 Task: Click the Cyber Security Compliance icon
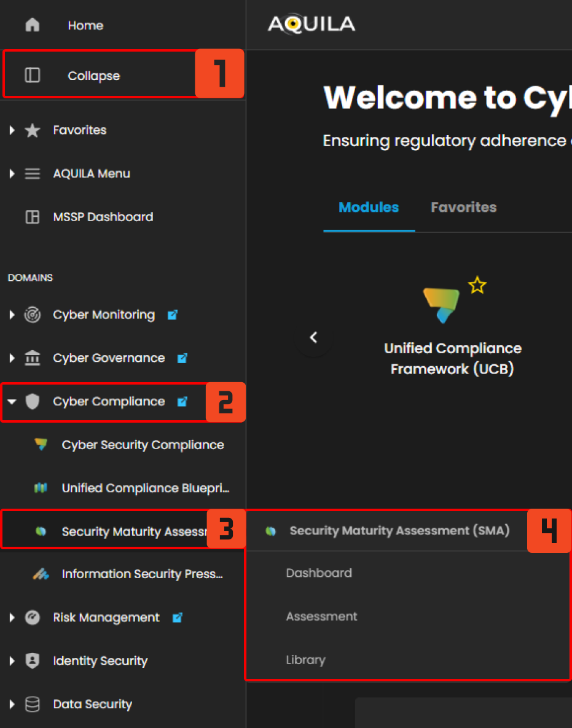(x=41, y=445)
